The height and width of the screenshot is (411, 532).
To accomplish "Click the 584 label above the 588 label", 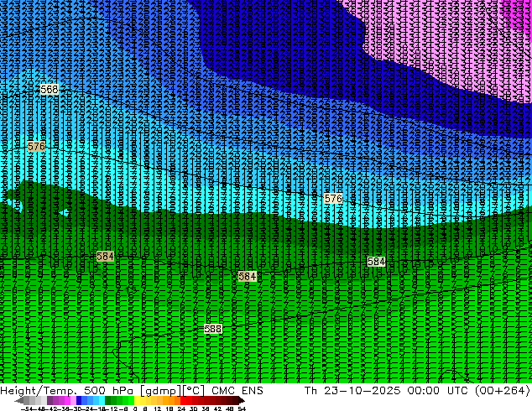I will point(248,276).
